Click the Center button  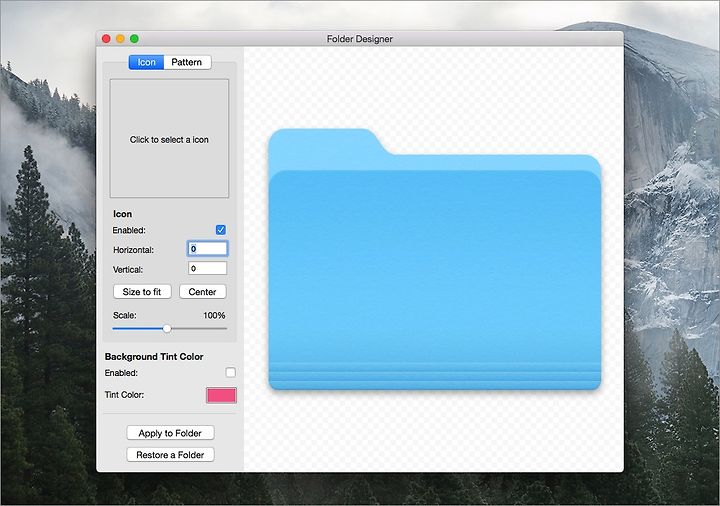click(x=202, y=292)
